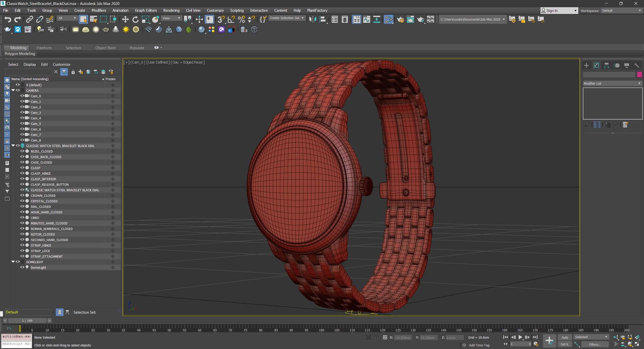Select the Move tool in toolbar

coord(125,19)
